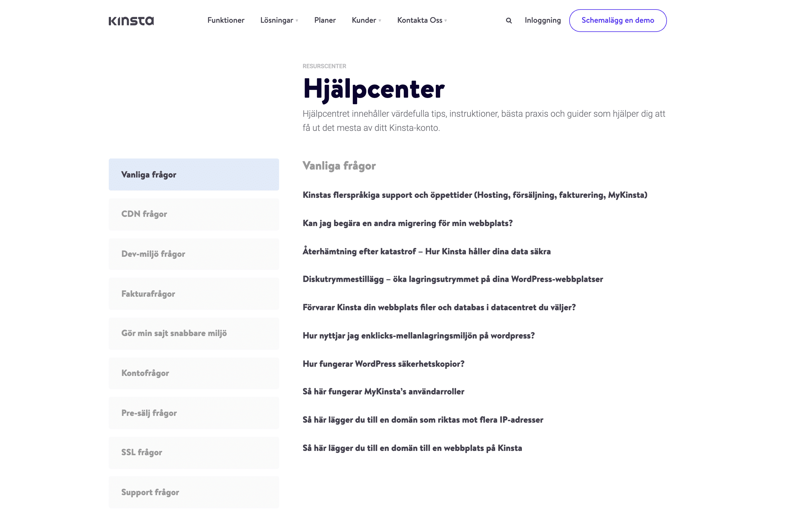Open the Support frågor category
The height and width of the screenshot is (532, 804).
click(194, 492)
